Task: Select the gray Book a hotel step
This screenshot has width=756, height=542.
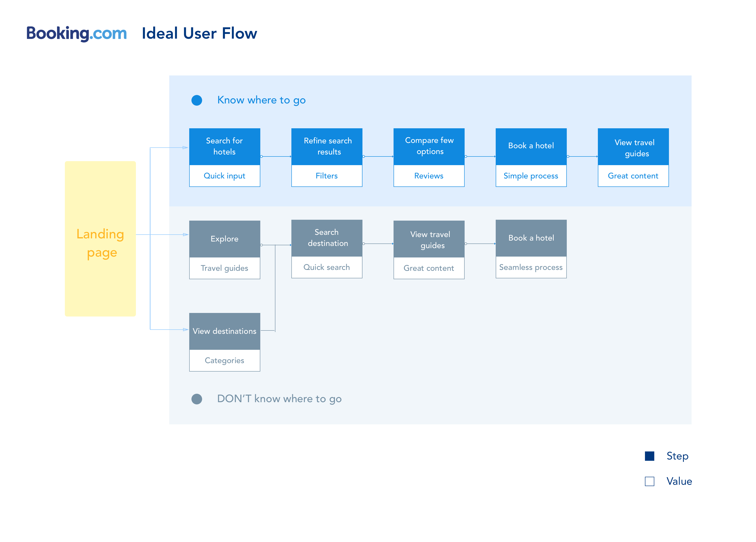Action: pos(531,238)
